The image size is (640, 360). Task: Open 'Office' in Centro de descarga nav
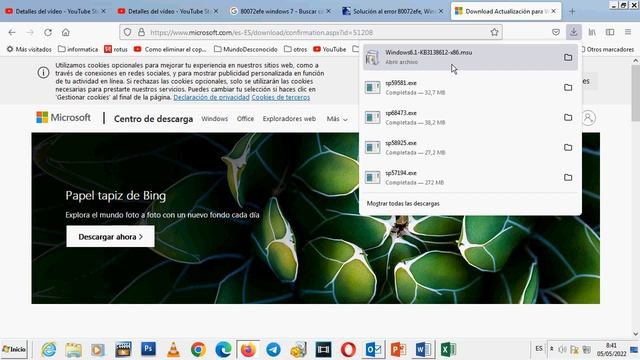245,119
